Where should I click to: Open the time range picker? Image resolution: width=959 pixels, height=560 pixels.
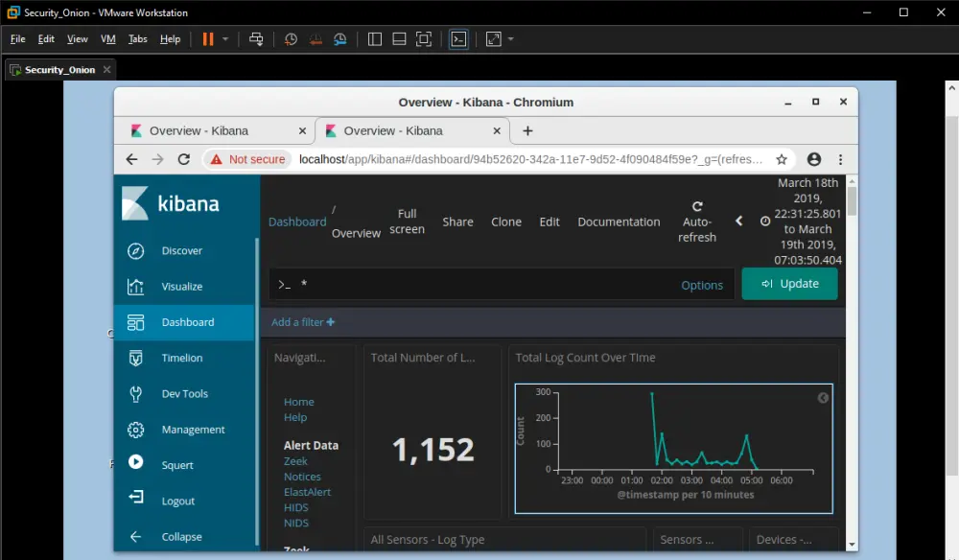coord(801,222)
